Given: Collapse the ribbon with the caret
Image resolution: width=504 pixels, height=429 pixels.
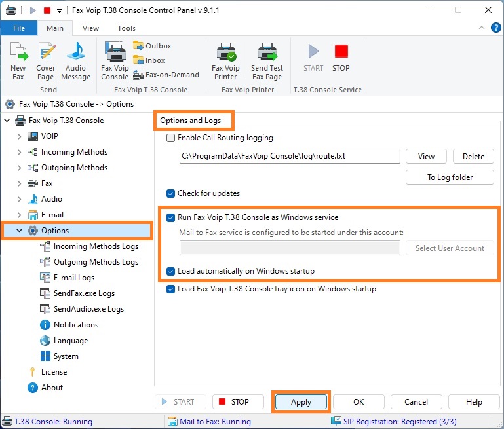Looking at the screenshot, I should [482, 28].
